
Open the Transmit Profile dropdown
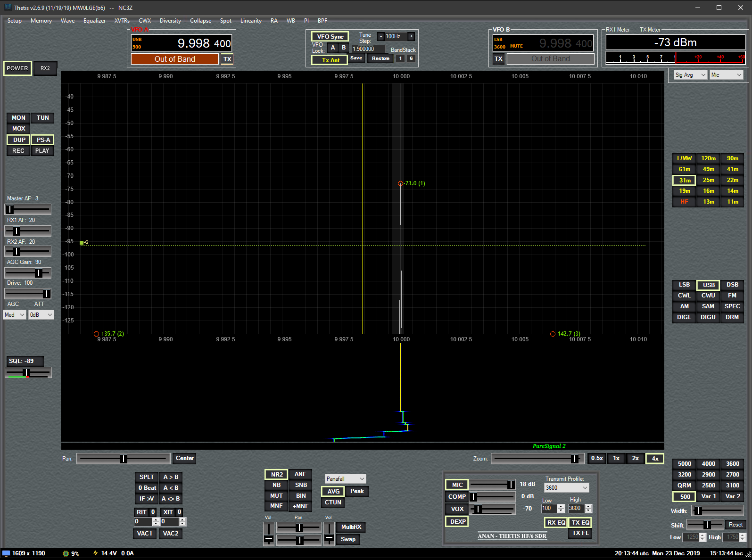(567, 488)
